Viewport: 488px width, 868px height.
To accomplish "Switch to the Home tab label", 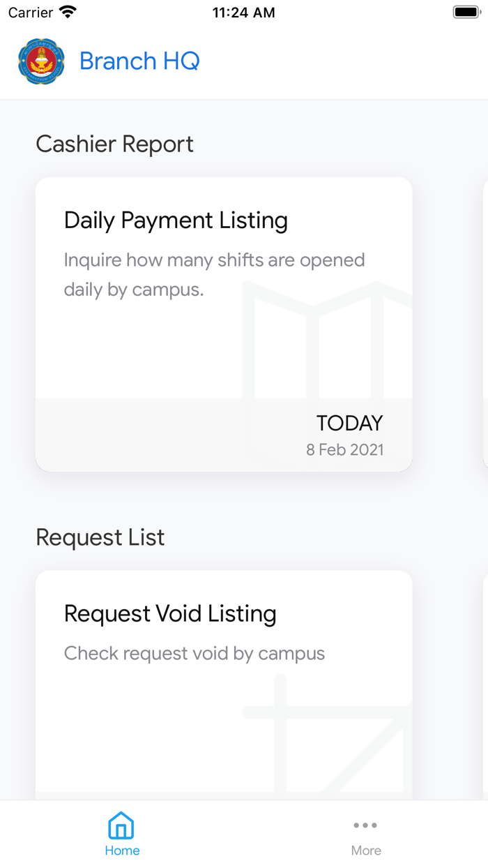I will 122,851.
